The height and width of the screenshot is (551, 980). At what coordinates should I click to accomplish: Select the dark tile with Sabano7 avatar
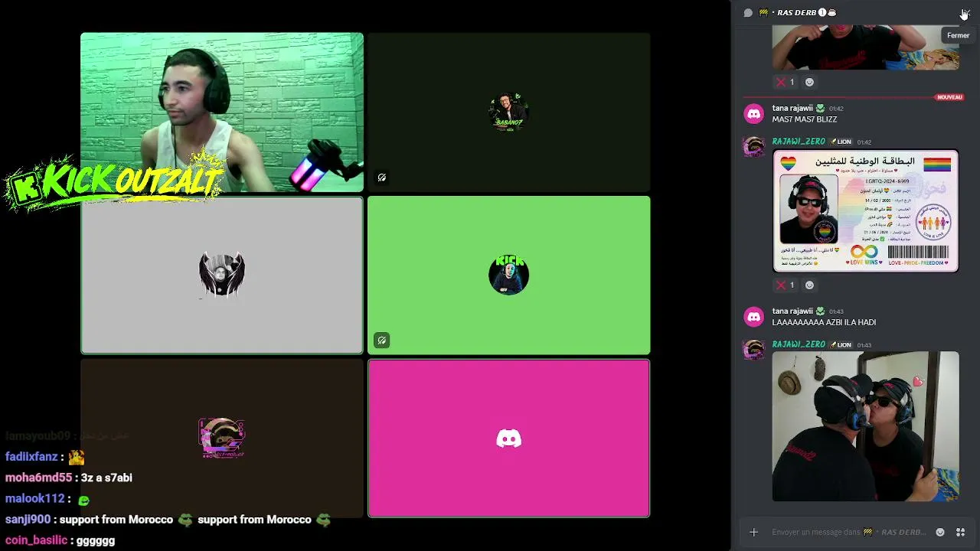point(509,112)
